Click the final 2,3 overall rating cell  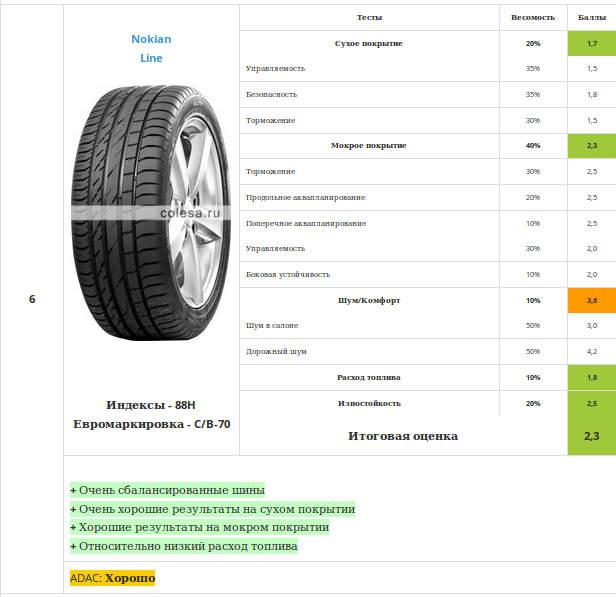tap(592, 436)
